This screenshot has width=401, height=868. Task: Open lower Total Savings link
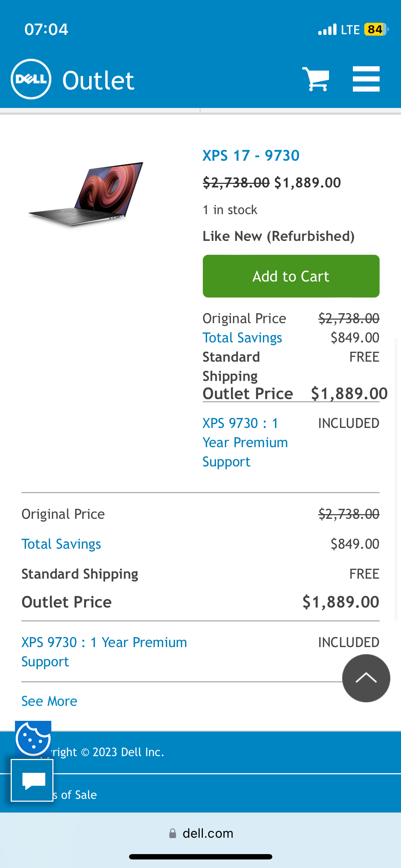click(x=61, y=544)
